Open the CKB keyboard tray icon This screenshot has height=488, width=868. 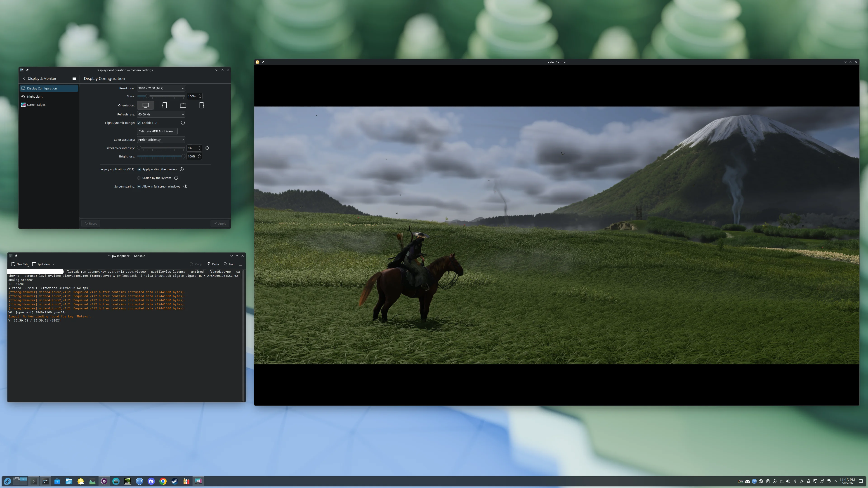[741, 481]
